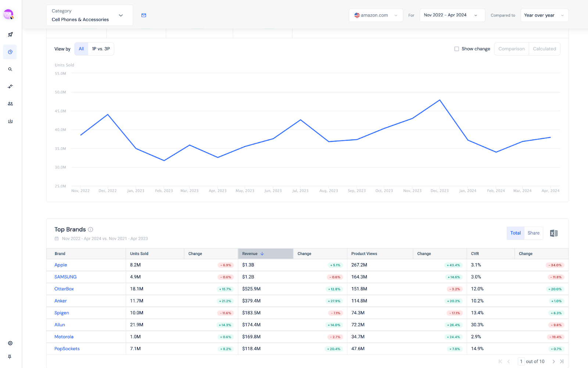Toggle Top Brands view to Share
Screen dimensions: 588x368
533,233
